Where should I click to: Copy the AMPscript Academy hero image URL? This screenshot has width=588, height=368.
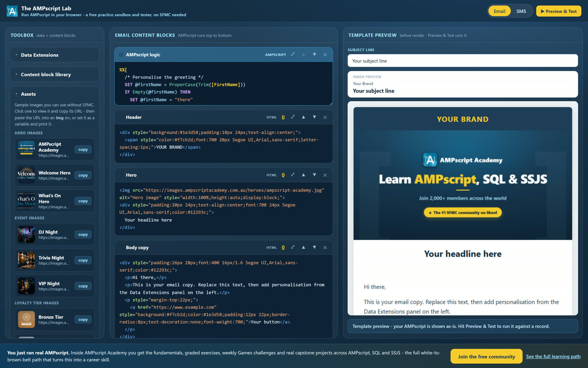(x=83, y=150)
